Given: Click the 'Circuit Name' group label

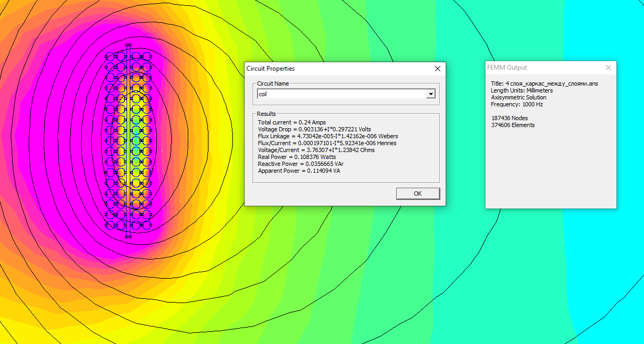Looking at the screenshot, I should click(274, 83).
